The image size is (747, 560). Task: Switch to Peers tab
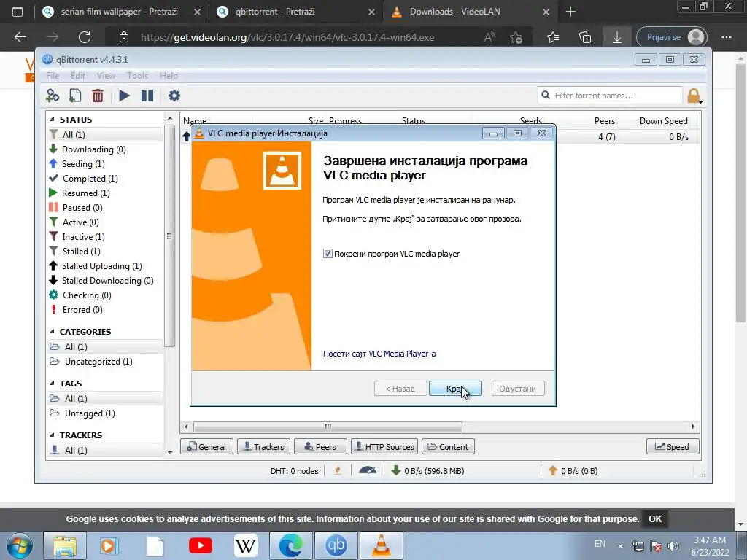(x=320, y=447)
